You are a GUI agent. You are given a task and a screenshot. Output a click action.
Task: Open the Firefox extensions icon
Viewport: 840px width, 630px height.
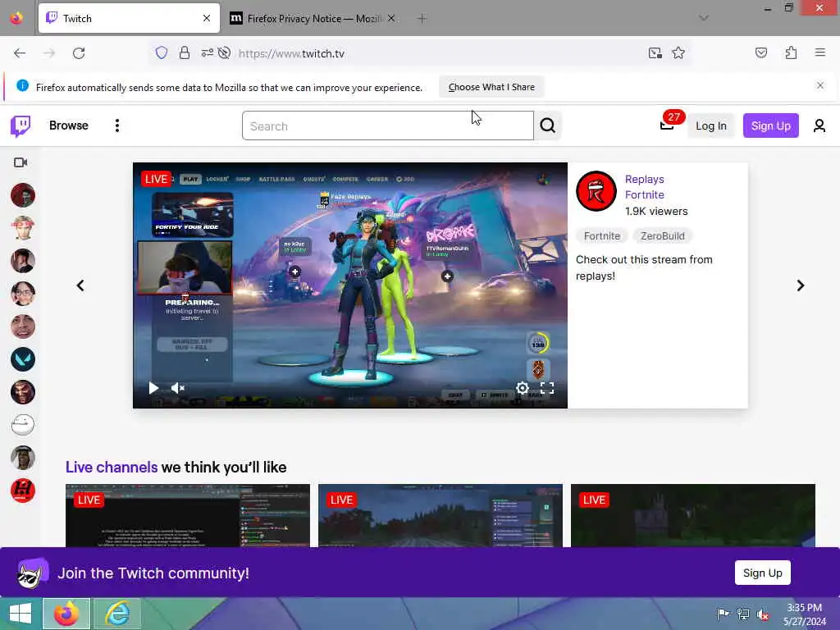(792, 53)
